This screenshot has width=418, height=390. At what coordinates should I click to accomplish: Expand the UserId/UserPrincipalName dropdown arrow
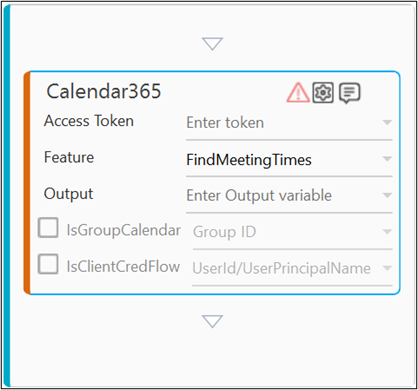(387, 268)
